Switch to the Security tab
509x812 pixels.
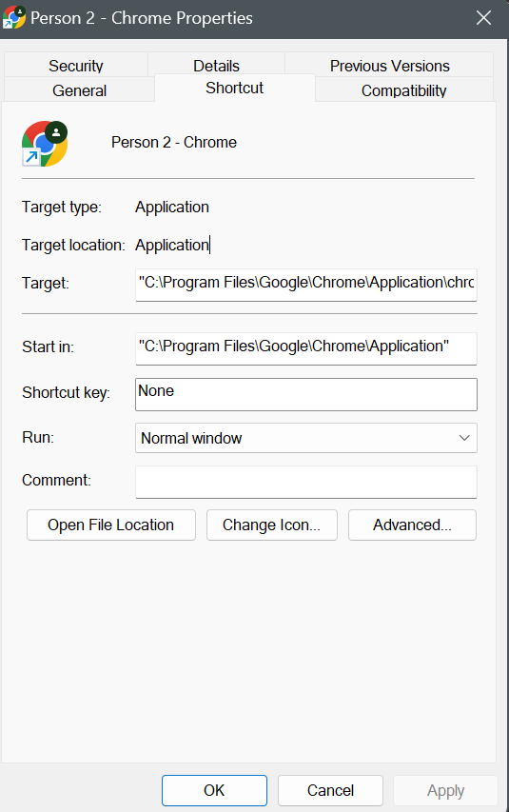(x=76, y=66)
